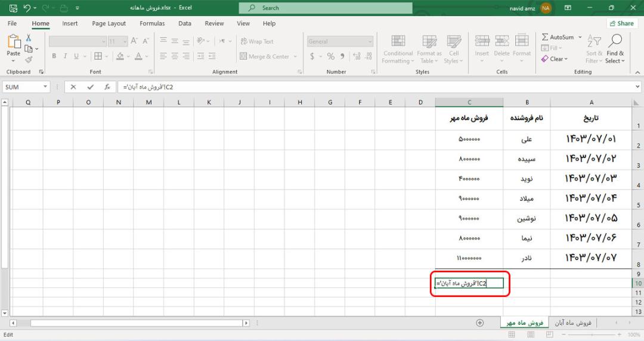Click the Format as Table icon
This screenshot has height=341, width=644.
429,42
